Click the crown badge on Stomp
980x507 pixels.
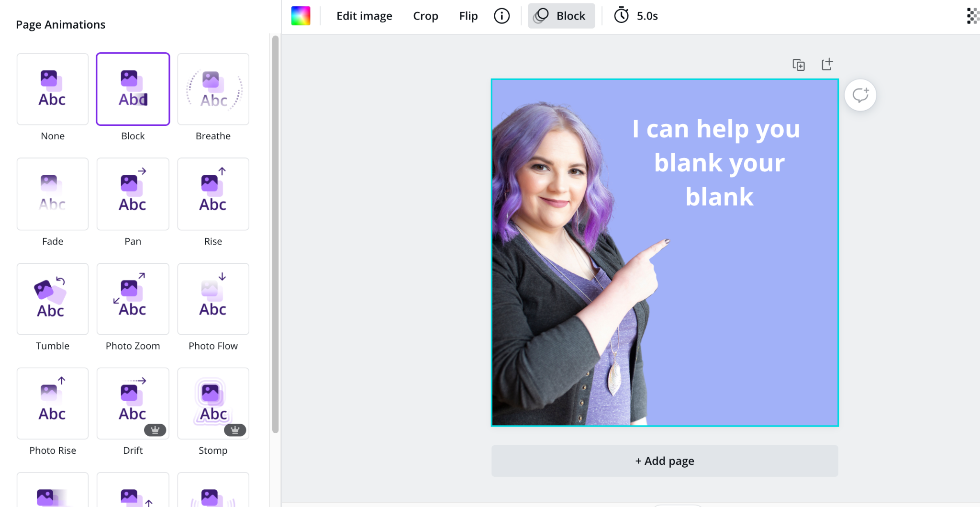click(235, 430)
